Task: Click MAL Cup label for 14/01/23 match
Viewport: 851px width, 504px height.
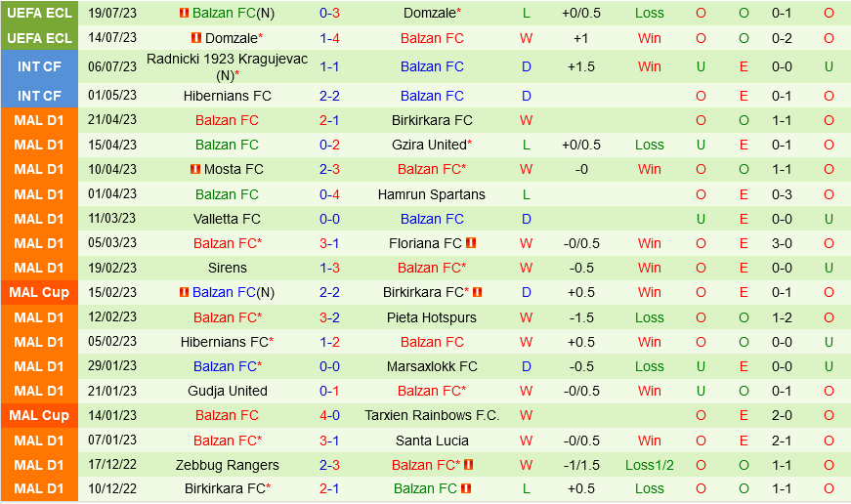Action: pyautogui.click(x=39, y=415)
